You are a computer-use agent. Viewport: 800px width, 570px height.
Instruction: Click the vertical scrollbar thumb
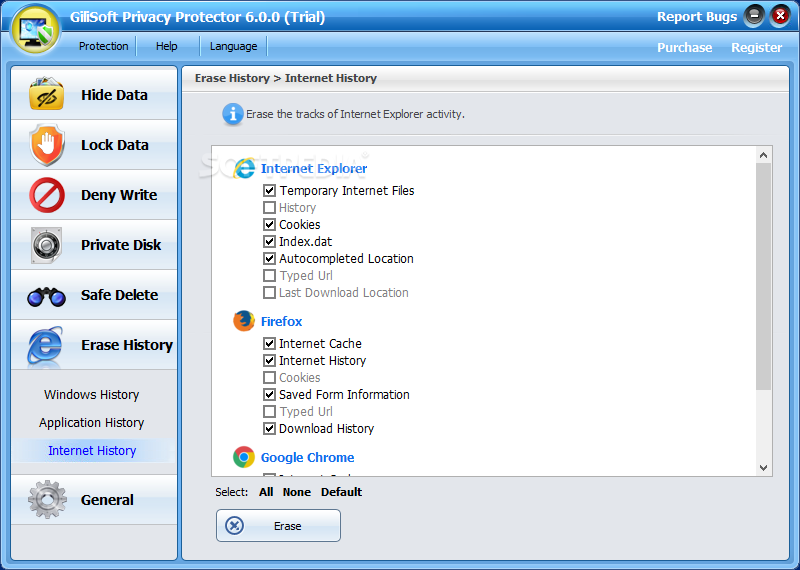click(x=763, y=277)
